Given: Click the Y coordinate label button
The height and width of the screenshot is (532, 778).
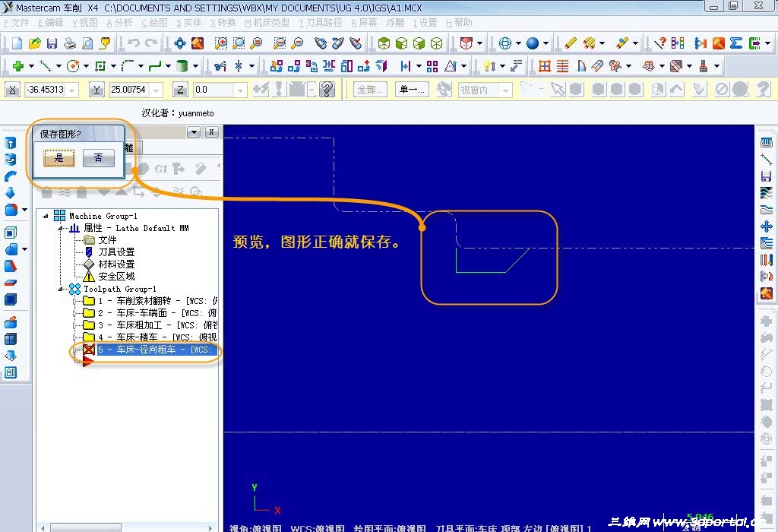Looking at the screenshot, I should click(96, 90).
